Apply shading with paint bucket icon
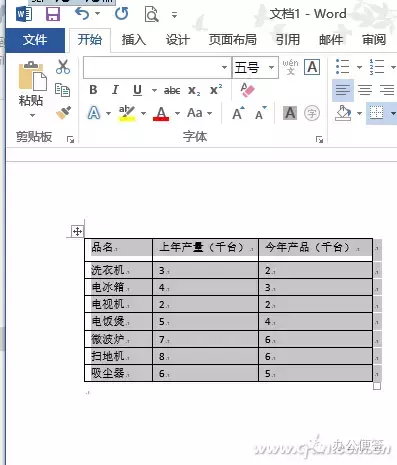Viewport: 397px width, 465px height. point(343,113)
